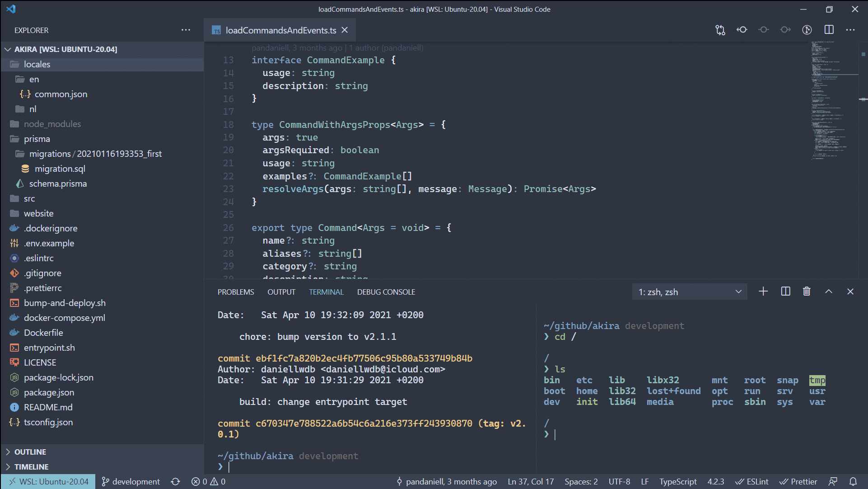
Task: Collapse the locales folder
Action: [102, 64]
